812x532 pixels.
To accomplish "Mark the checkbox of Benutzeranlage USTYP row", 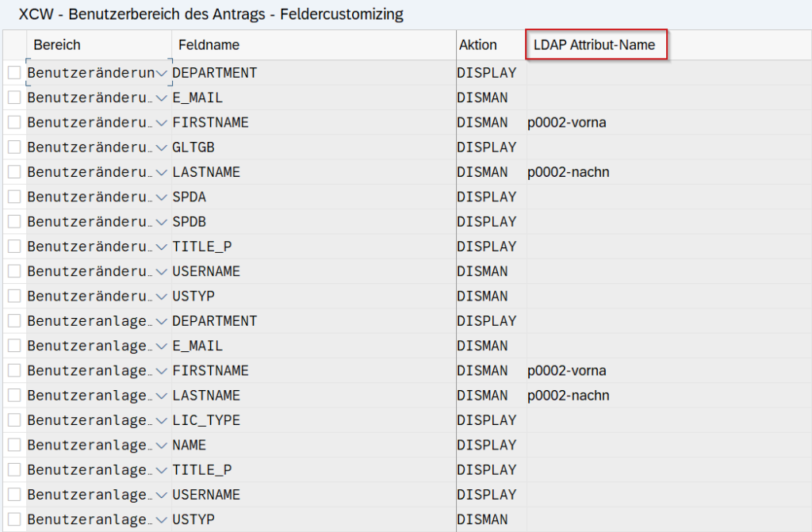I will (x=14, y=519).
